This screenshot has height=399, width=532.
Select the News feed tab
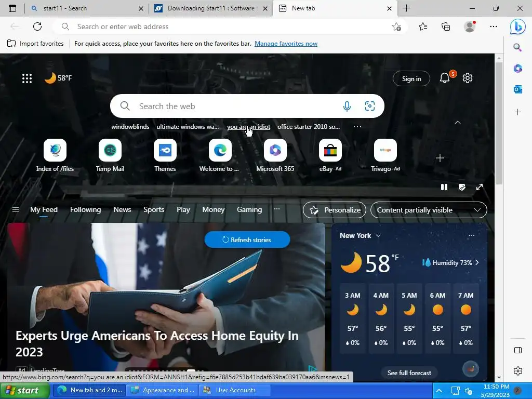(122, 210)
